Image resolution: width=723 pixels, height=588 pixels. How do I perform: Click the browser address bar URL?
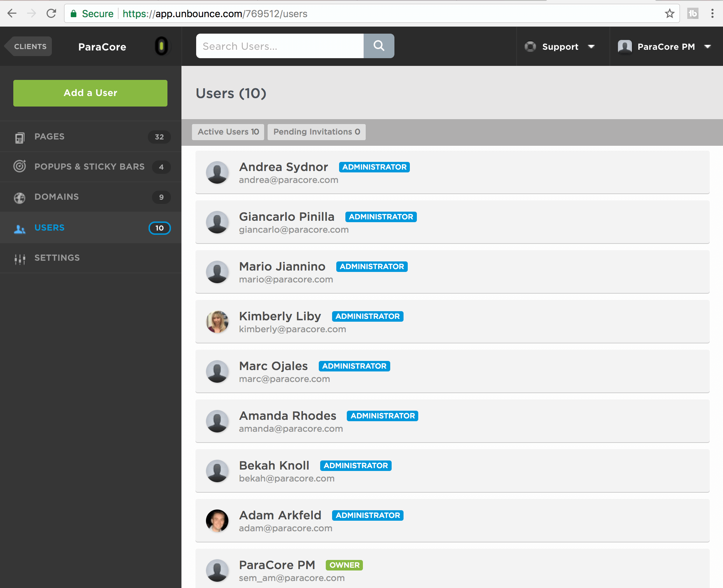tap(215, 14)
